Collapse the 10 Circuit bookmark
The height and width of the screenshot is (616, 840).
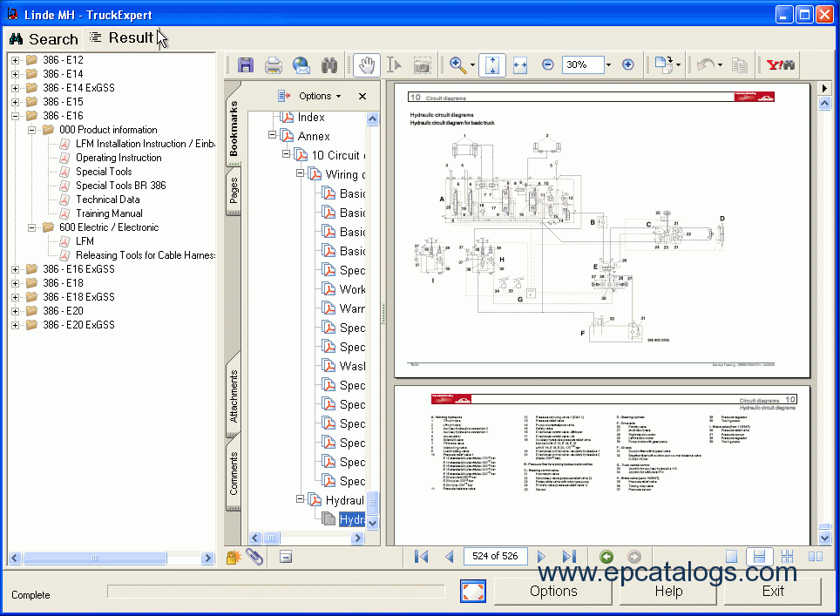coord(287,154)
